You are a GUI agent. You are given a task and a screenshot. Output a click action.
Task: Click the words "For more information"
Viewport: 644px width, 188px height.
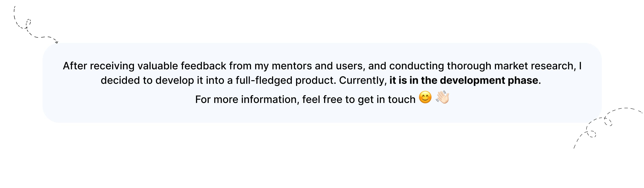(246, 100)
